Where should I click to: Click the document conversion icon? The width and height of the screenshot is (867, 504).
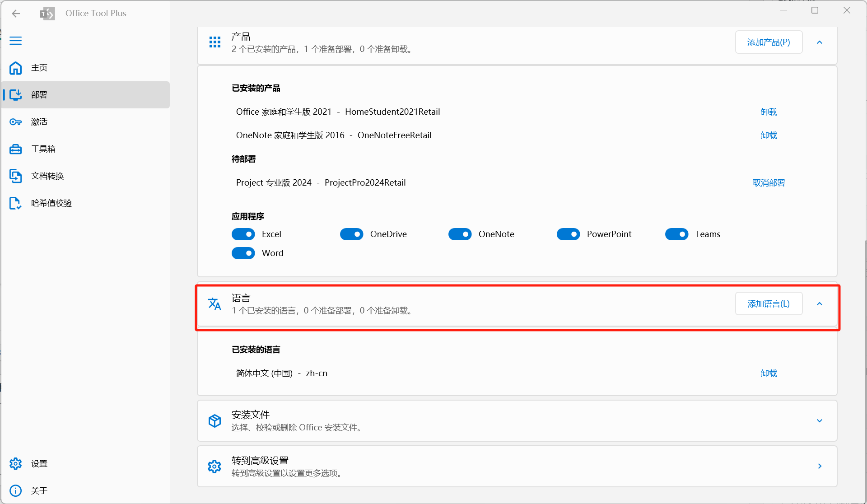(16, 176)
